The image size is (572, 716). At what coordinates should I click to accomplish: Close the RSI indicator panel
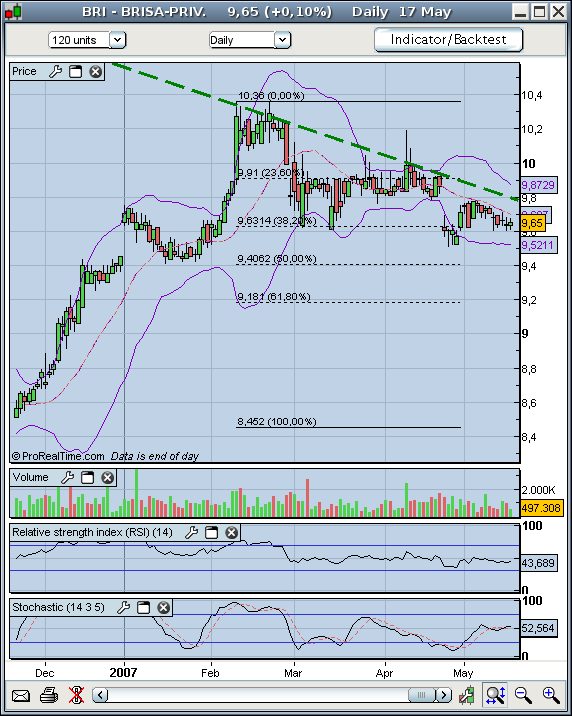[x=231, y=532]
